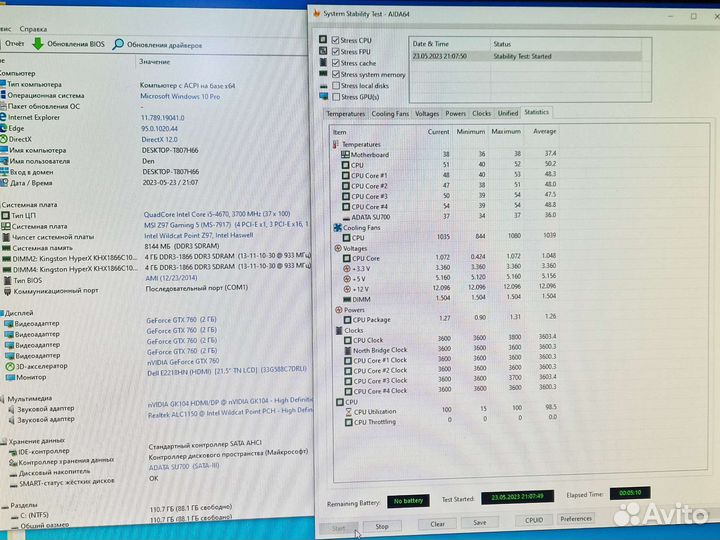Click the CPU Utilization hourglass icon
The width and height of the screenshot is (720, 540).
coord(349,412)
